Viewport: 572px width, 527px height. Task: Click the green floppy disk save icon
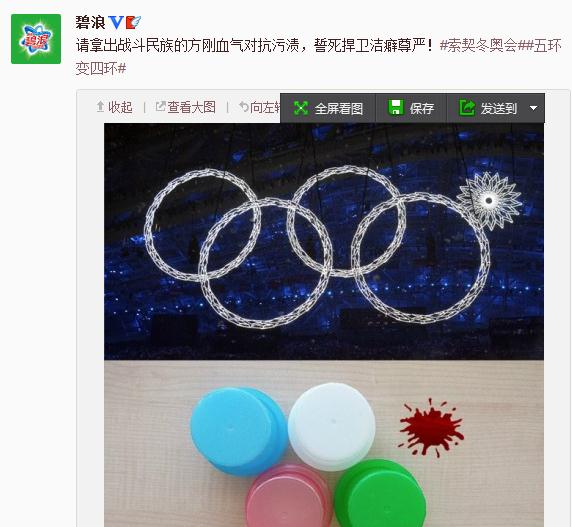point(396,108)
